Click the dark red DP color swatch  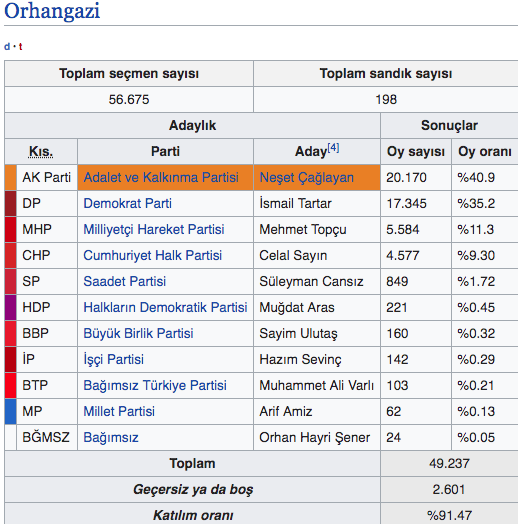click(11, 203)
